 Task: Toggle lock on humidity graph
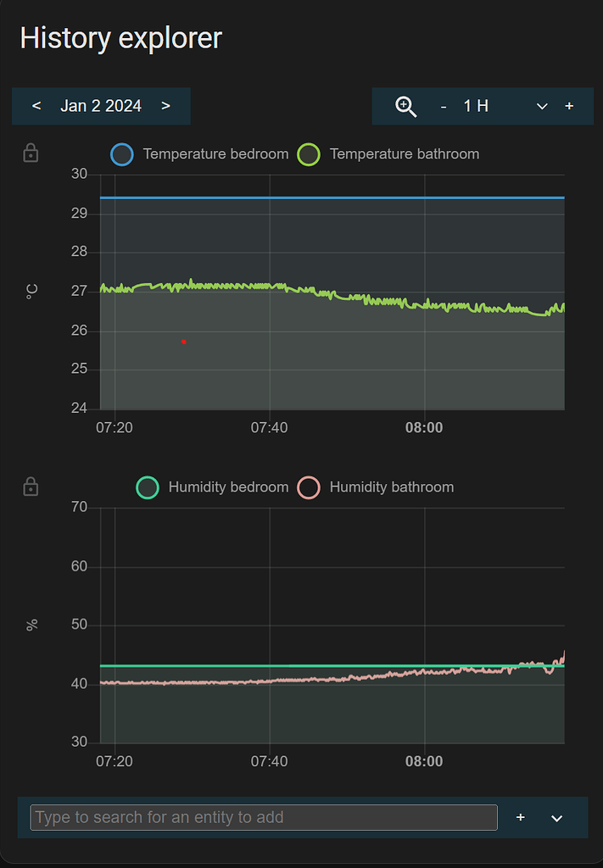point(31,487)
